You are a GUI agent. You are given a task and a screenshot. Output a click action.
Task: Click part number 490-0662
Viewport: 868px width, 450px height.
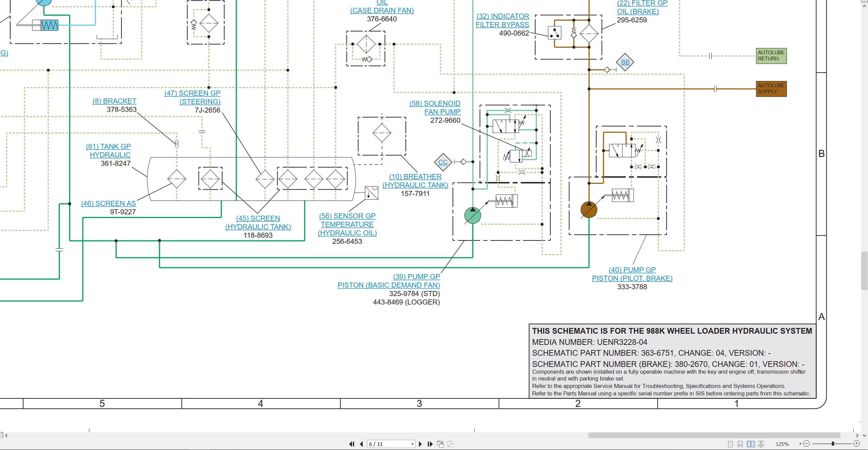tap(514, 33)
